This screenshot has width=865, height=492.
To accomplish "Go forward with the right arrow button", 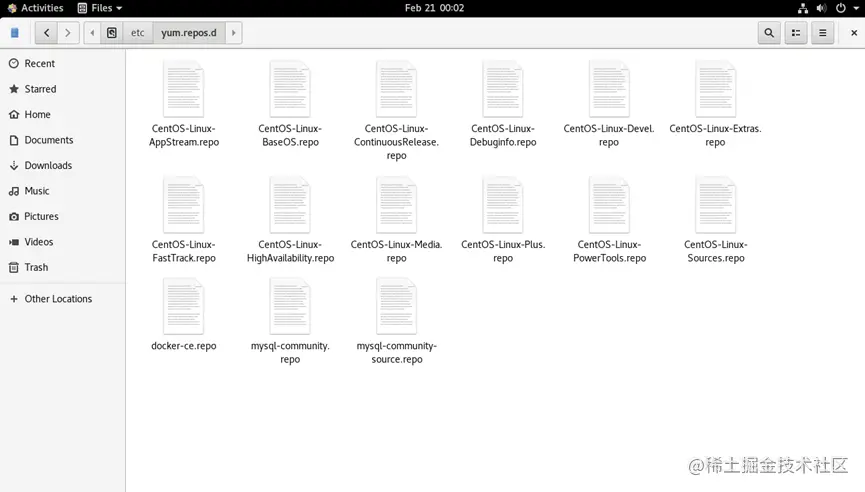I will 68,33.
